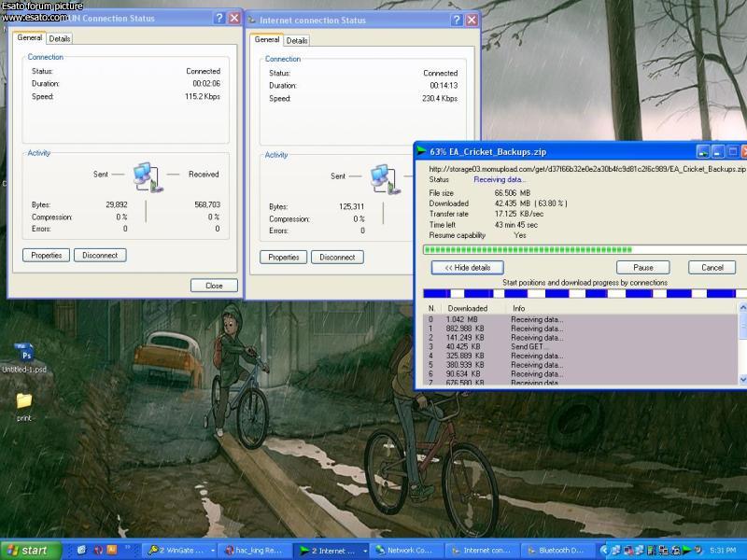
Task: Click the red Quick Launch icon in taskbar
Action: coord(98,550)
